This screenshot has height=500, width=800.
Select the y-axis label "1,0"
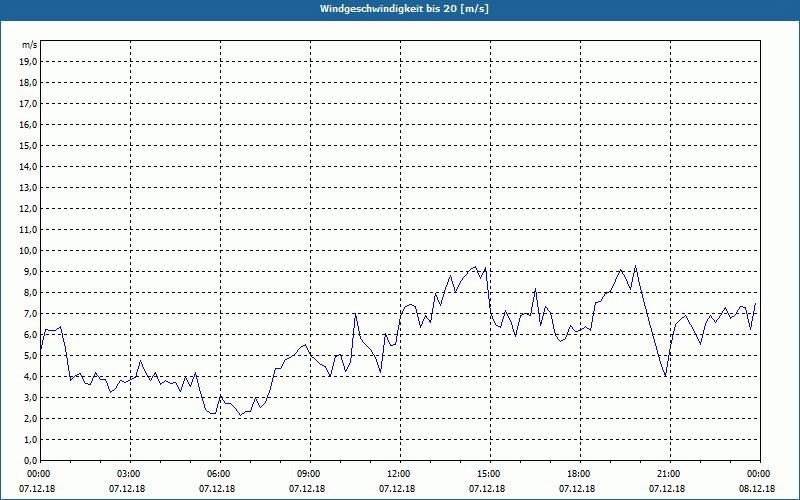30,440
